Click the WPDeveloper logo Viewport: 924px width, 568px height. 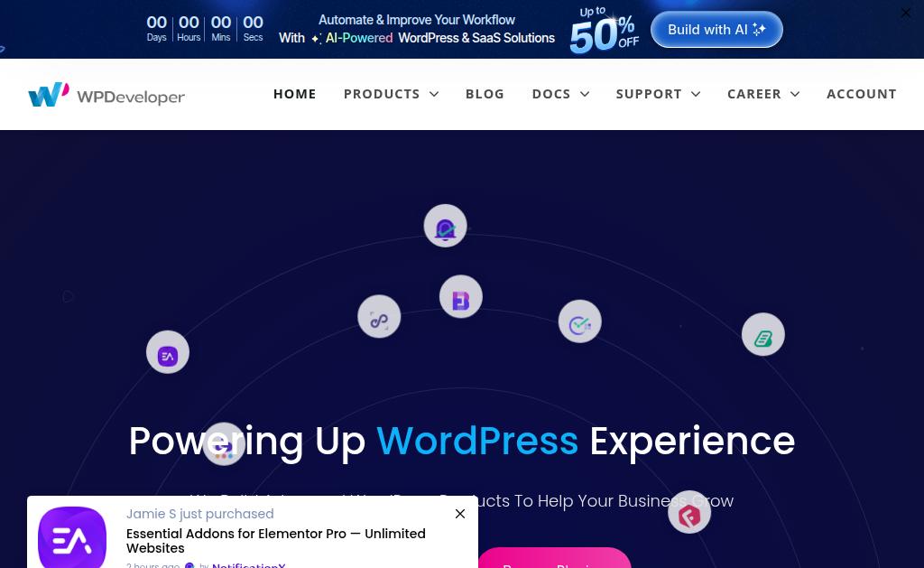(106, 95)
